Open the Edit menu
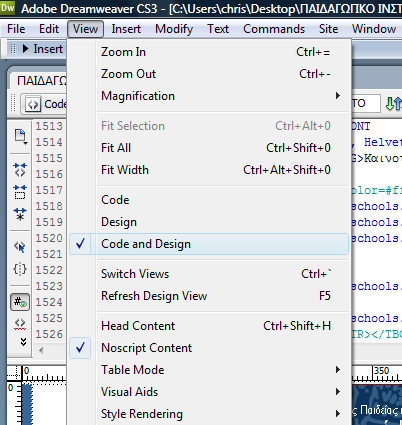This screenshot has height=425, width=402. coord(49,29)
